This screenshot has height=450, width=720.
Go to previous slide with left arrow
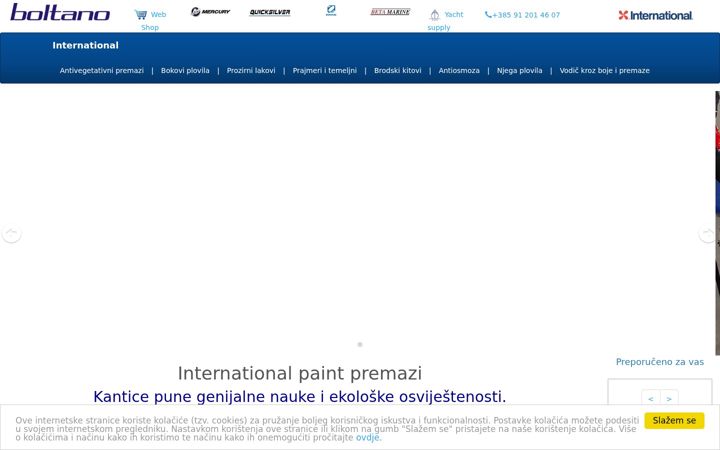[x=11, y=234]
